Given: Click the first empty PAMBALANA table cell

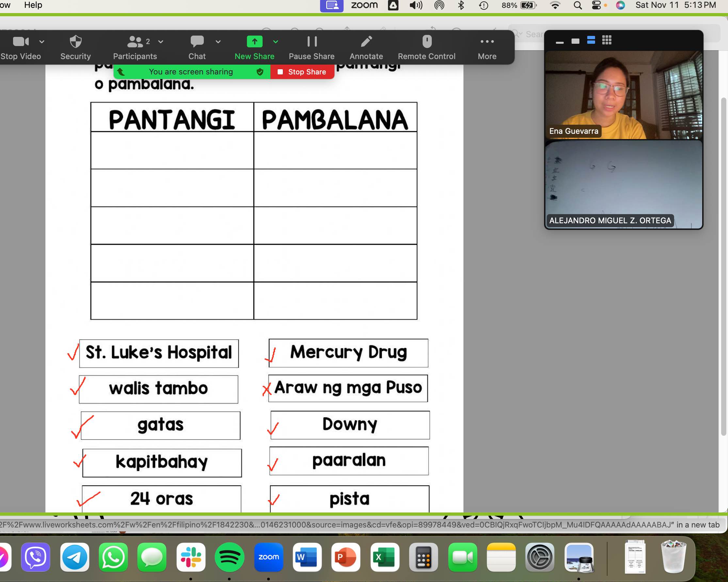Looking at the screenshot, I should point(335,150).
